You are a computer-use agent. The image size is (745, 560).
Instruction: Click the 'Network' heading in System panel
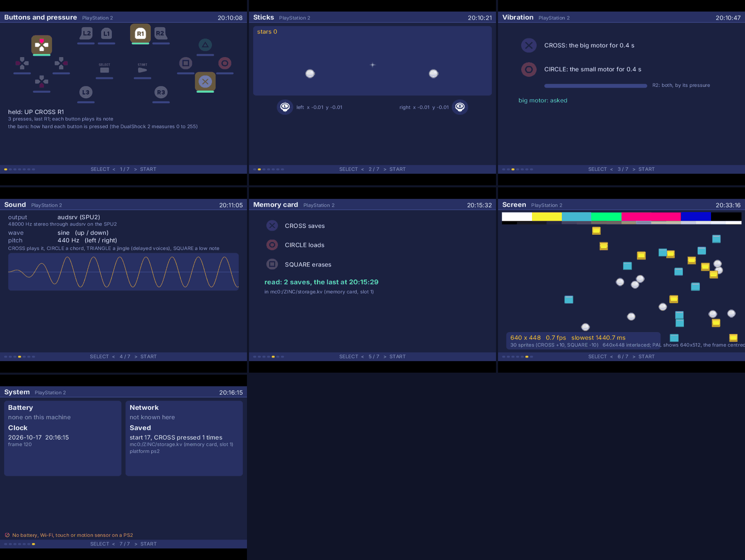(144, 408)
